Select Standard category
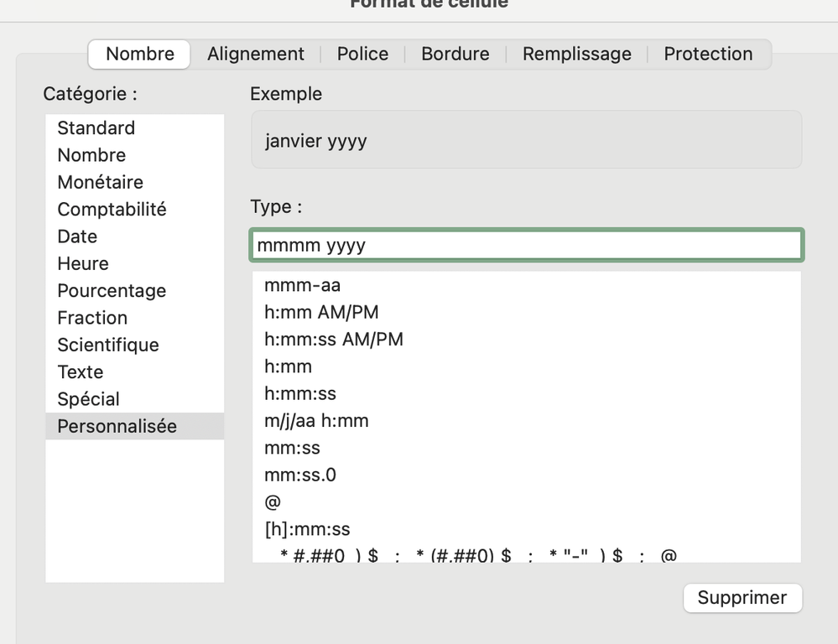This screenshot has width=838, height=644. coord(96,128)
